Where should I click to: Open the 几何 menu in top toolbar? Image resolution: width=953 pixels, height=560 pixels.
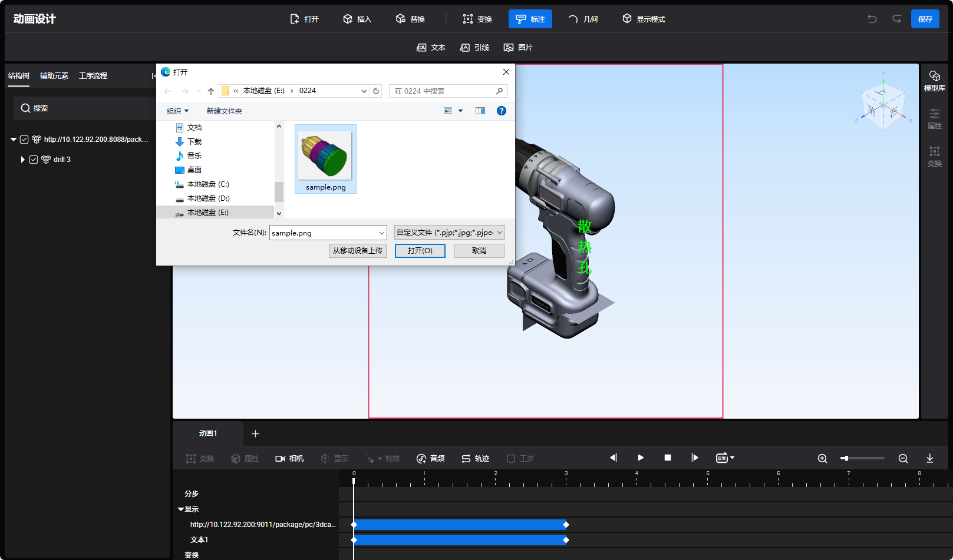tap(583, 19)
